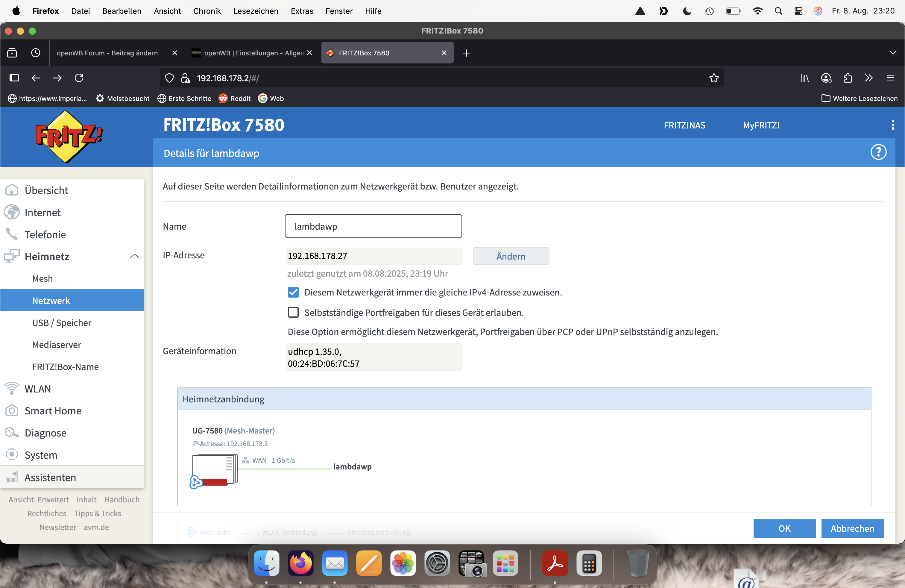Open Firefox hamburger application menu

click(x=890, y=78)
